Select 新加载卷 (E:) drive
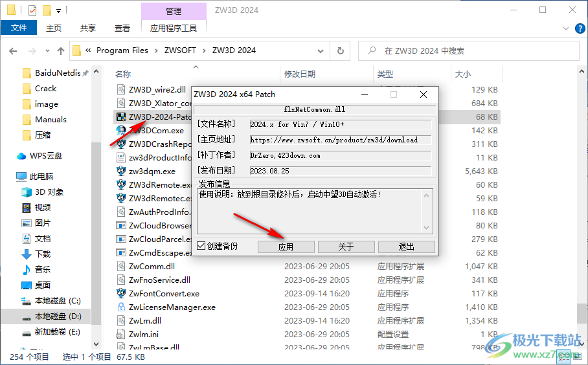The height and width of the screenshot is (365, 588). pyautogui.click(x=58, y=332)
